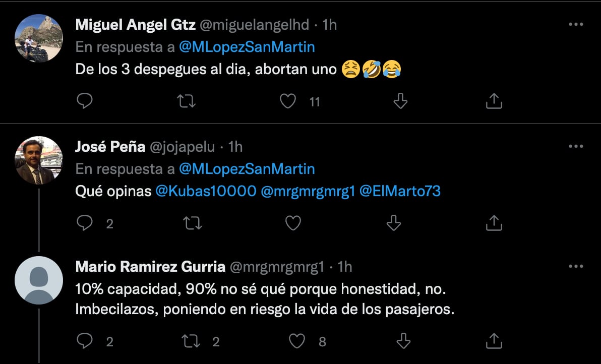This screenshot has width=601, height=364.
Task: Open the @Kubas10000 mention link
Action: (x=205, y=192)
